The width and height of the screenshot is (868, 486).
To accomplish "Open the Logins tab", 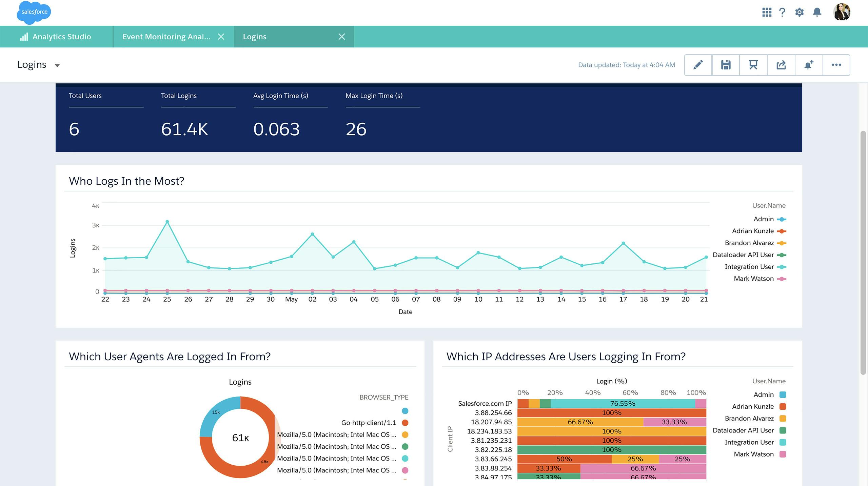I will pos(255,36).
